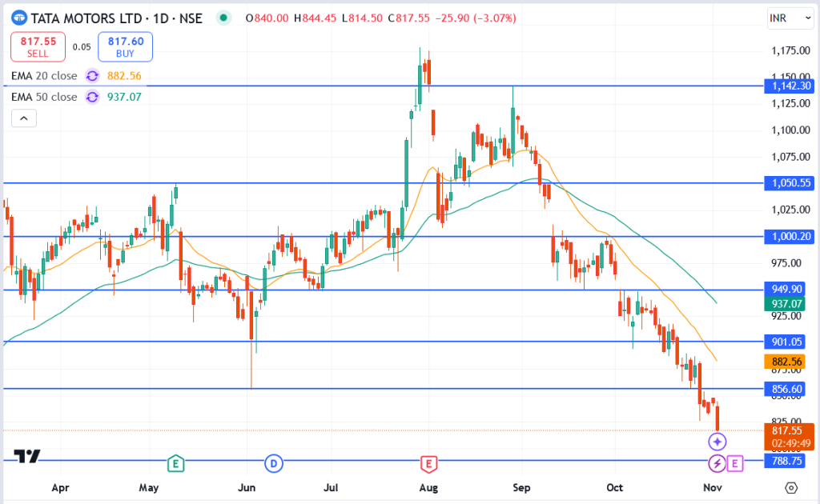Click the 0.05 spread value
The width and height of the screenshot is (820, 504).
(82, 47)
